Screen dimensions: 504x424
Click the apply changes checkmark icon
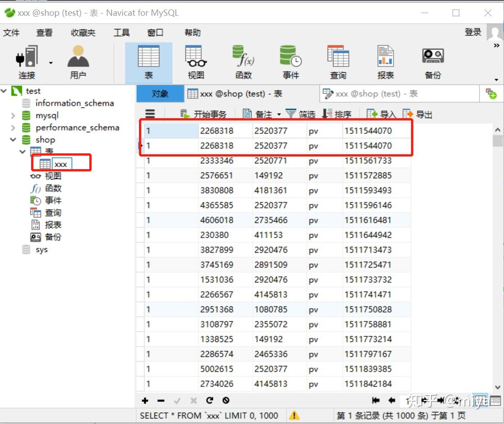(177, 400)
